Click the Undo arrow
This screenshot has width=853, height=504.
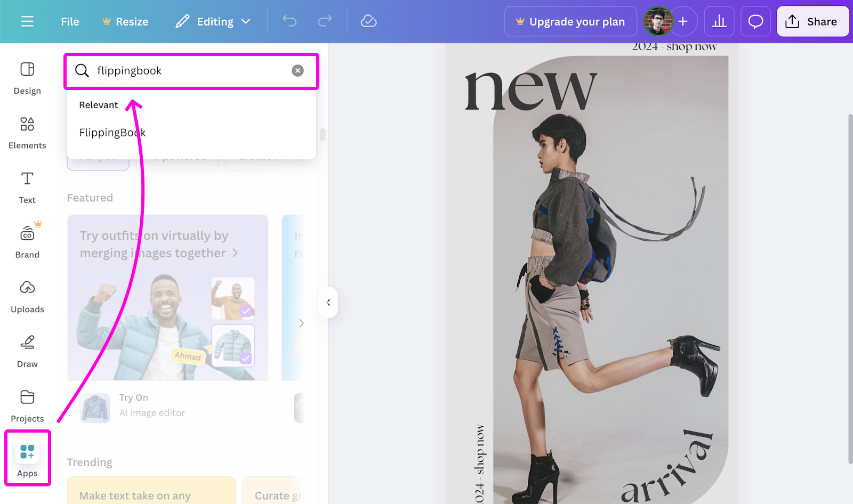pos(289,21)
